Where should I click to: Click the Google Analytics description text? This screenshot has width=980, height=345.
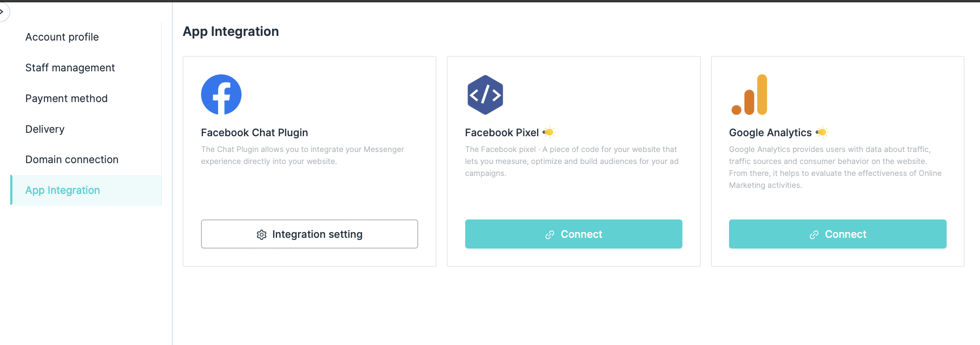[x=835, y=167]
